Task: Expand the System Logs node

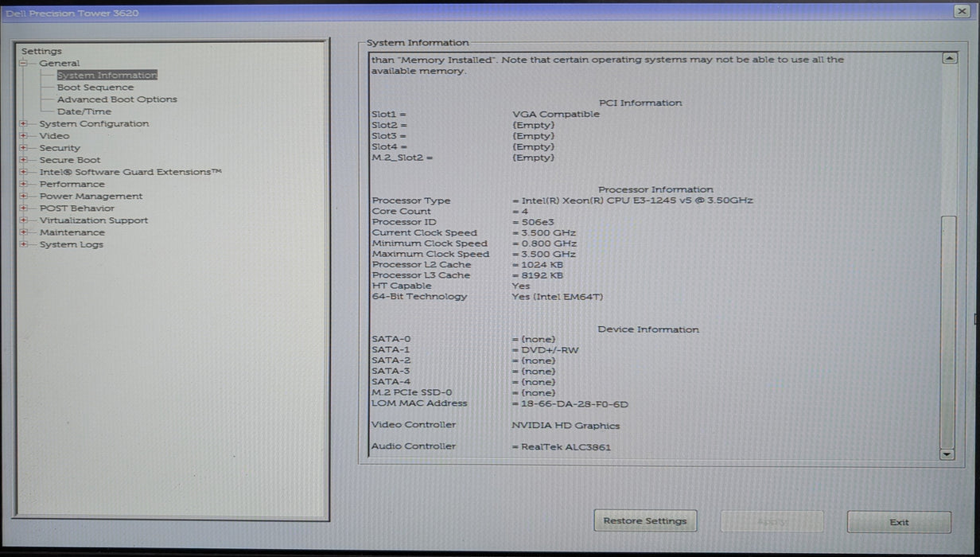Action: pyautogui.click(x=23, y=244)
